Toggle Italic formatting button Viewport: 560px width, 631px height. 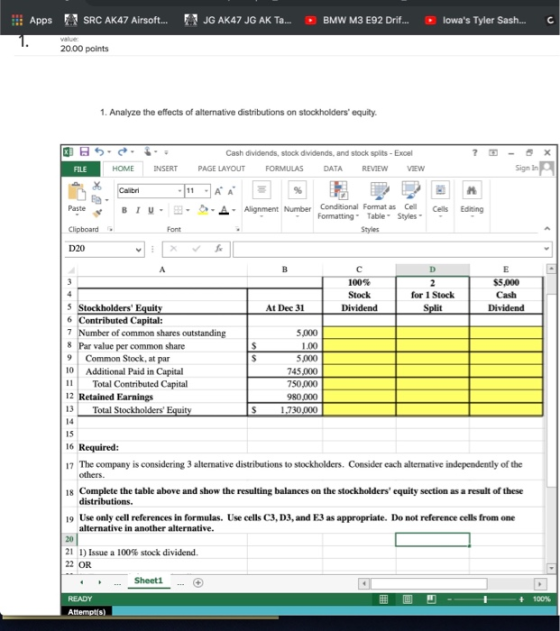(138, 210)
